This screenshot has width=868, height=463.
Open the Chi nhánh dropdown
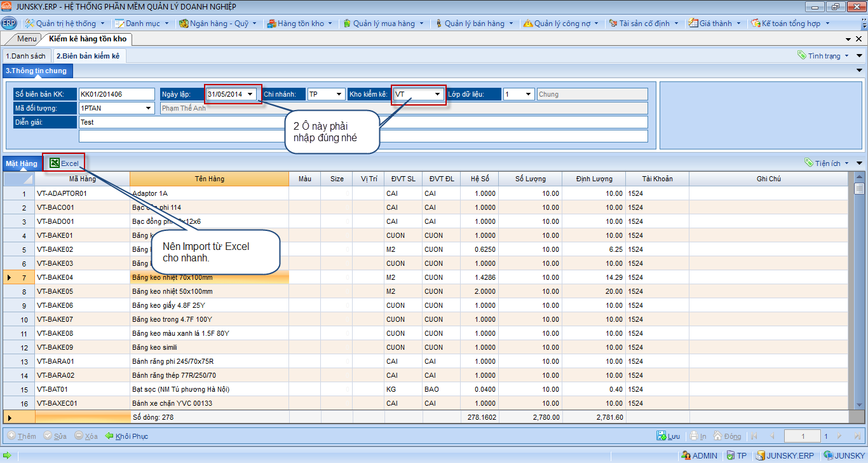[339, 94]
